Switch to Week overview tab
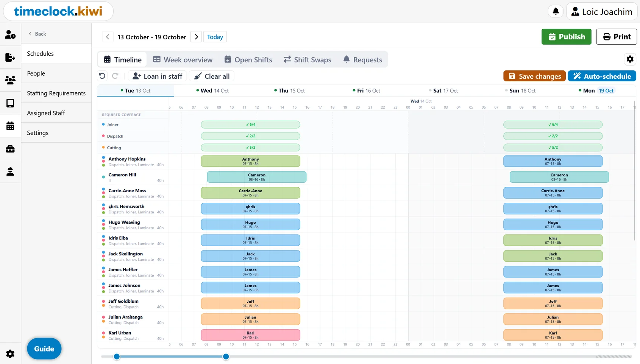 183,59
